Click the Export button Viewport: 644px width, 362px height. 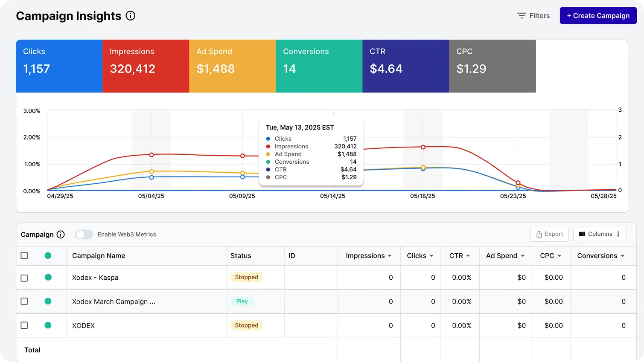coord(549,234)
